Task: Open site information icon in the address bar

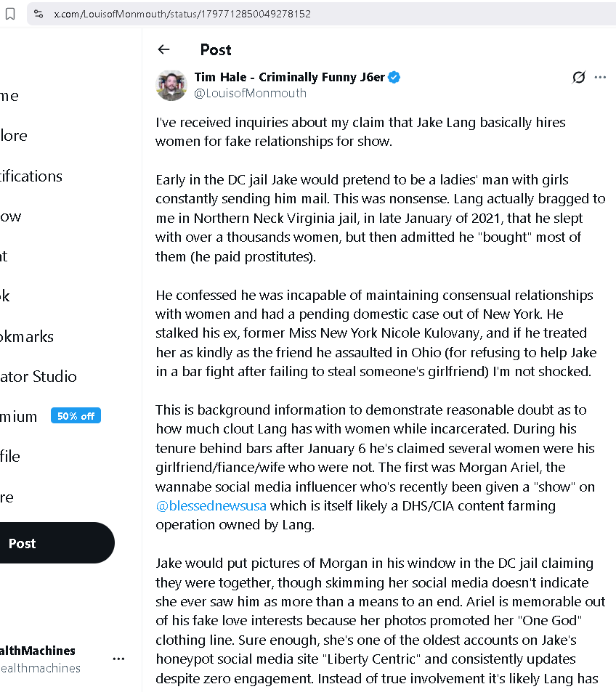Action: 38,14
